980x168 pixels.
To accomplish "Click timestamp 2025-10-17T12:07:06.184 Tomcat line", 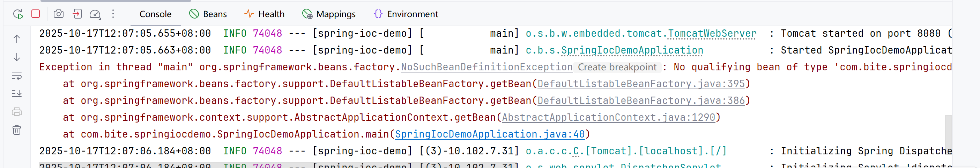I will click(x=125, y=151).
